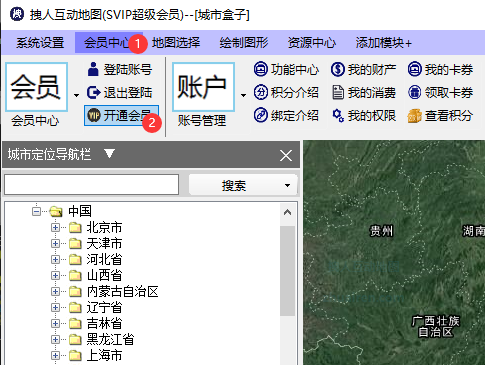Click the 内蒙古自治区 folder icon
Screen dimensions: 485x365
75,291
